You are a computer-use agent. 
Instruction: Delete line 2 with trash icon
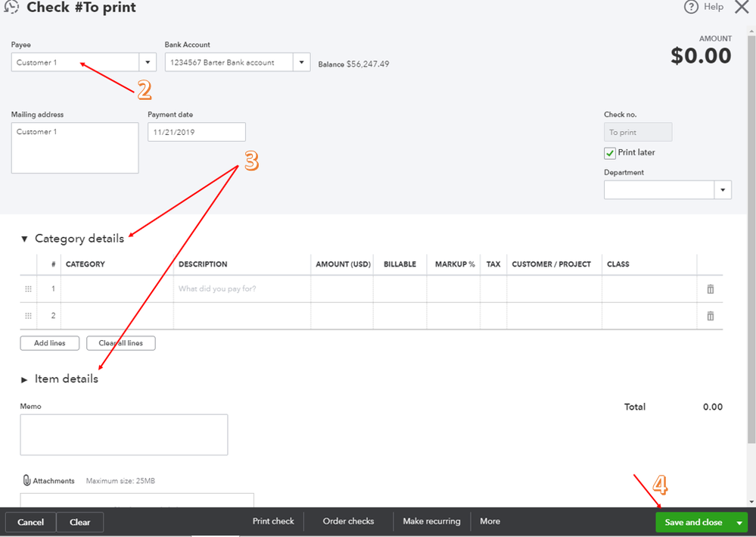click(710, 316)
